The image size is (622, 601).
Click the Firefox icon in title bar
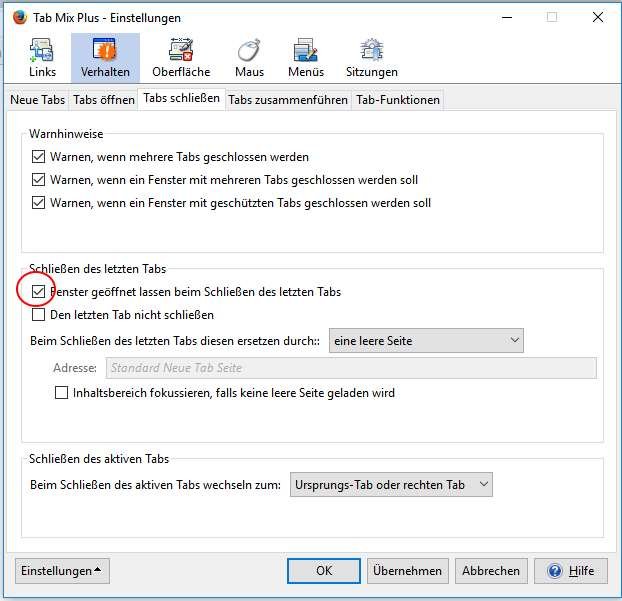19,17
